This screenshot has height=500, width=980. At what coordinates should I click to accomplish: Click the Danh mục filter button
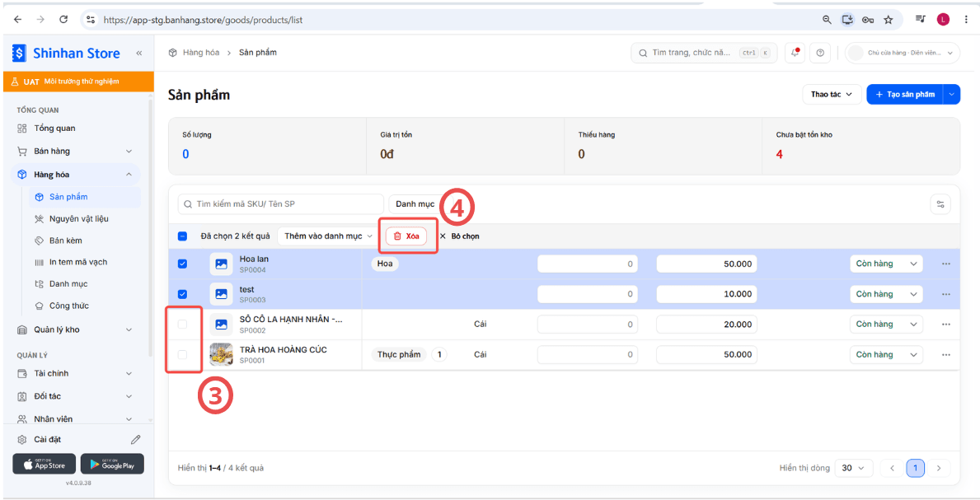tap(415, 203)
